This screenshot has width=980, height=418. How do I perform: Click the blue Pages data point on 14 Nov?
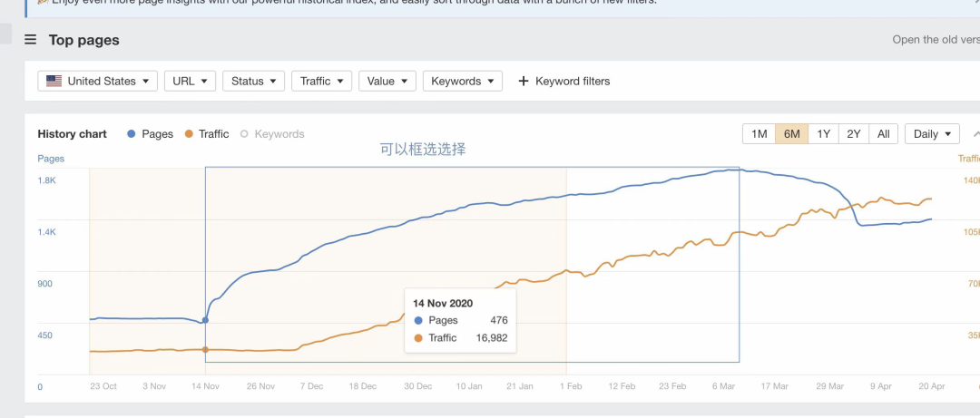click(206, 320)
